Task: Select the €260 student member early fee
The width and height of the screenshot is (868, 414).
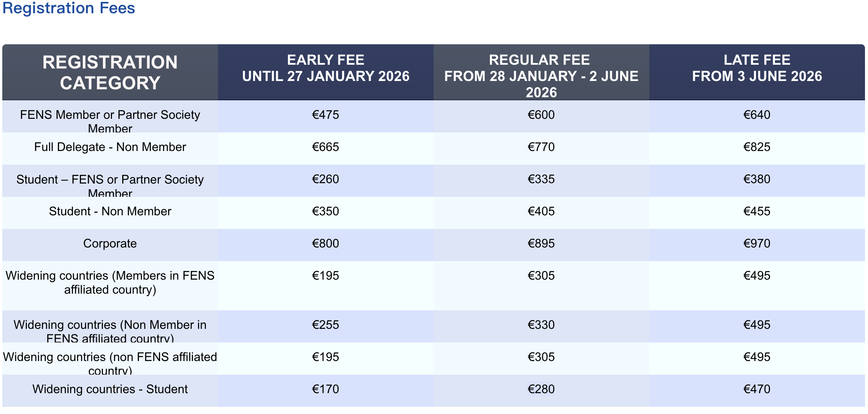Action: pyautogui.click(x=325, y=179)
